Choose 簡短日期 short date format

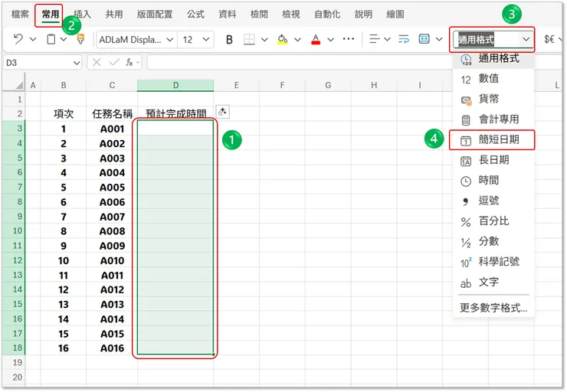[x=493, y=139]
